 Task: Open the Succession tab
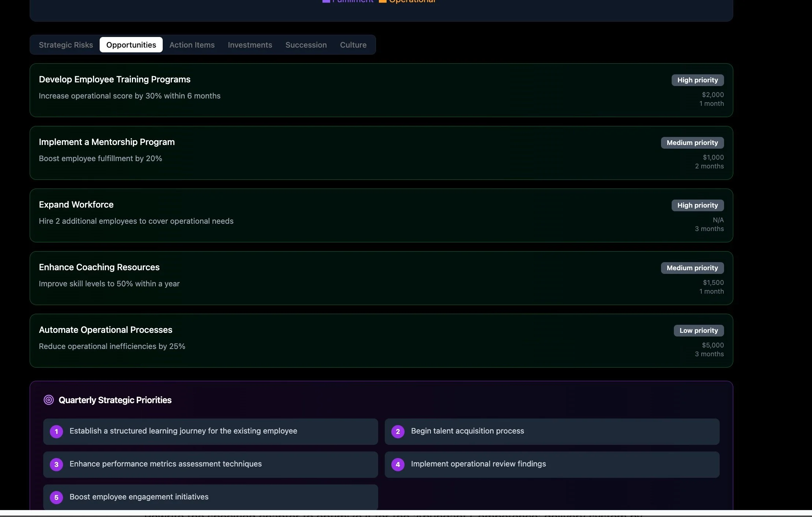(306, 45)
